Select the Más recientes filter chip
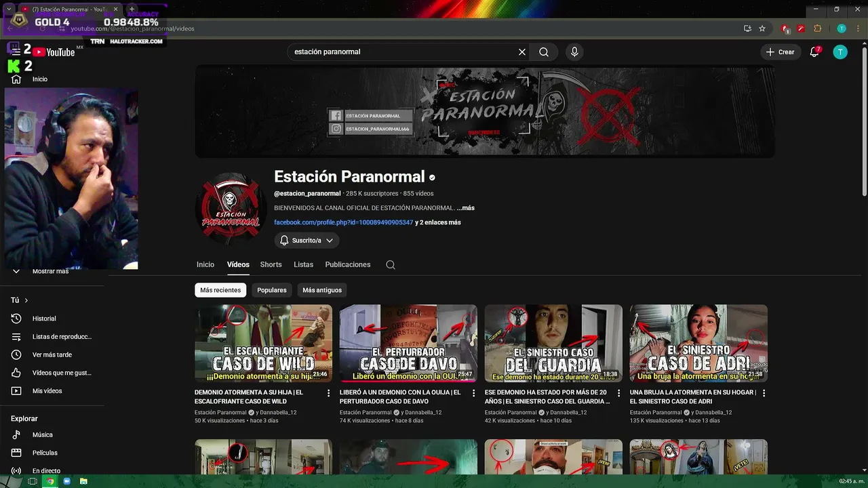The image size is (868, 488). (x=220, y=290)
